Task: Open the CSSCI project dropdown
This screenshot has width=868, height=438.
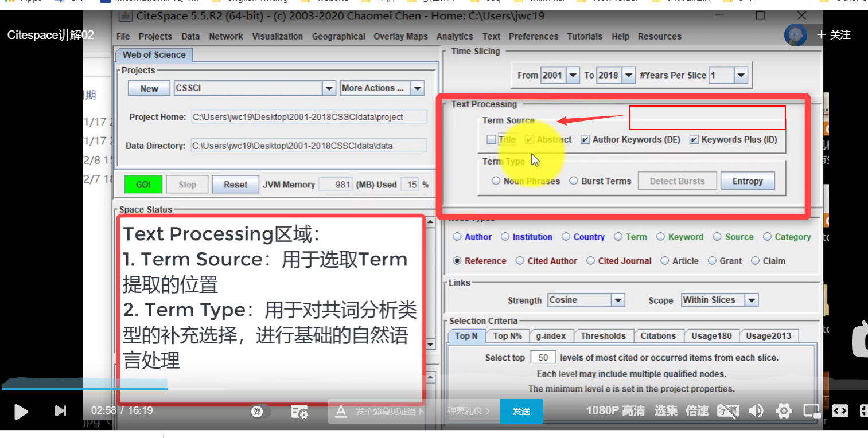Action: click(x=328, y=88)
